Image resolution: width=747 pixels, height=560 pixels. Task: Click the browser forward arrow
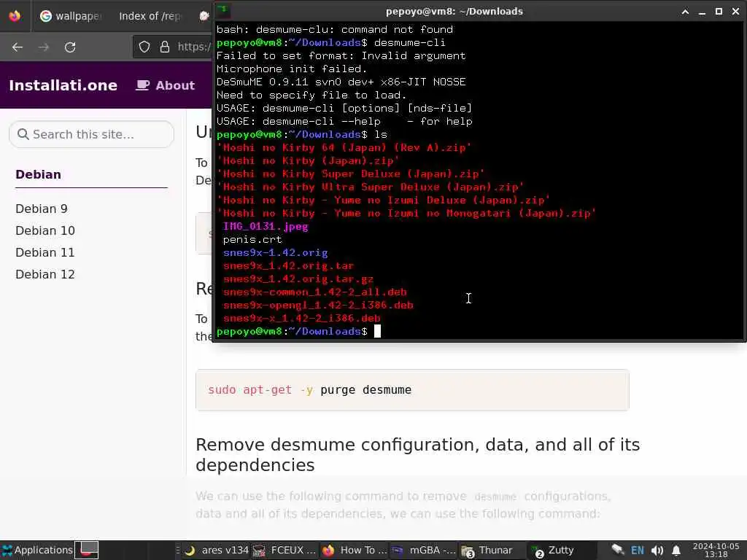coord(44,47)
